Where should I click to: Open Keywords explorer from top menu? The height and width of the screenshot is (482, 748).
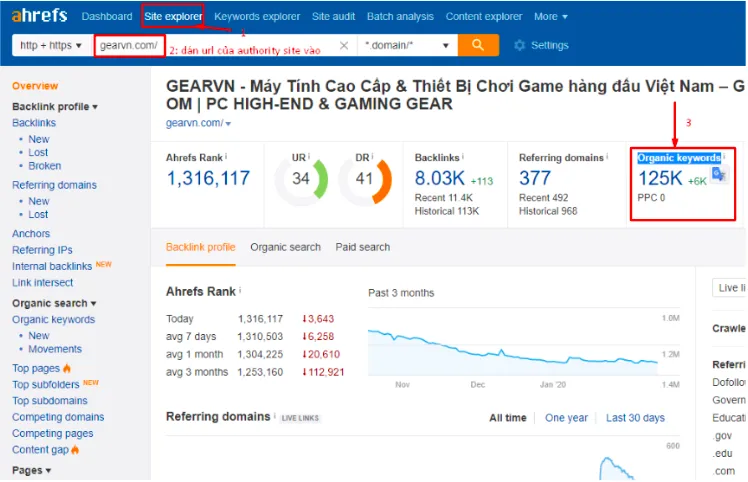coord(256,16)
